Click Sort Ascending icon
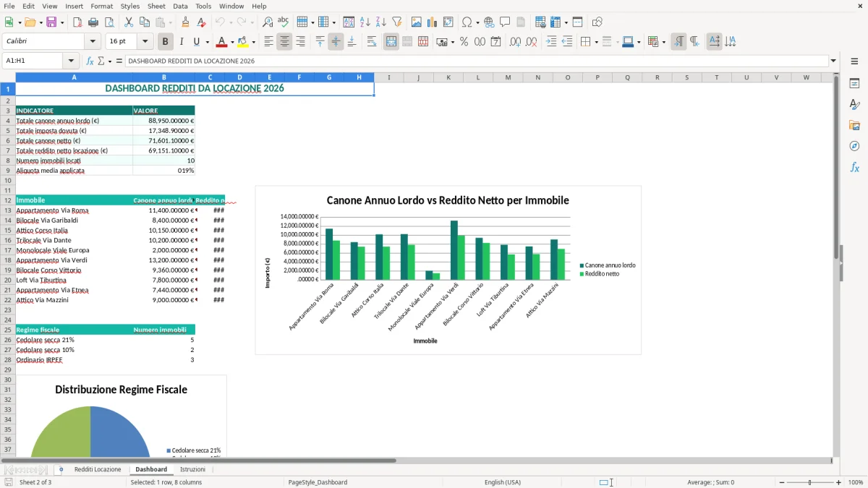This screenshot has height=488, width=868. pos(365,22)
